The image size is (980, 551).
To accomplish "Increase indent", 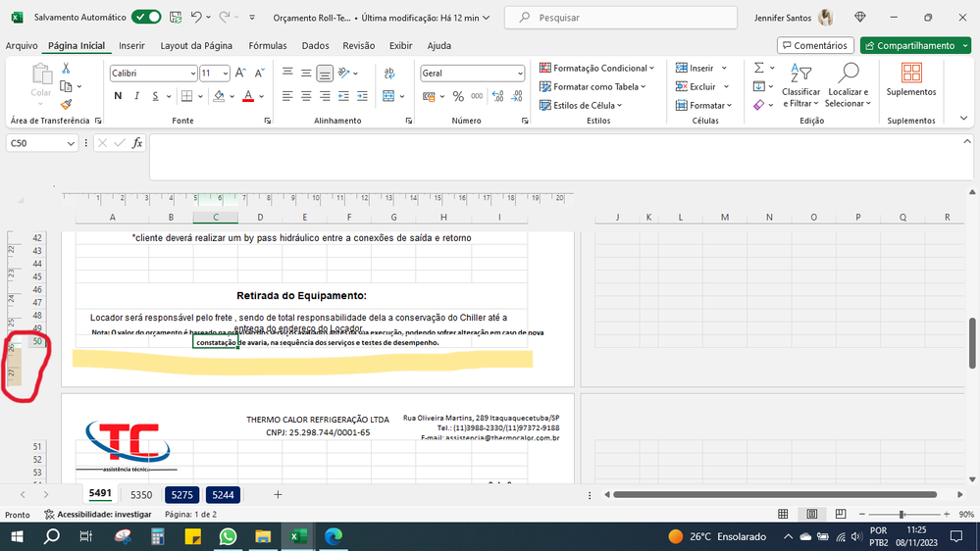I will coord(363,95).
